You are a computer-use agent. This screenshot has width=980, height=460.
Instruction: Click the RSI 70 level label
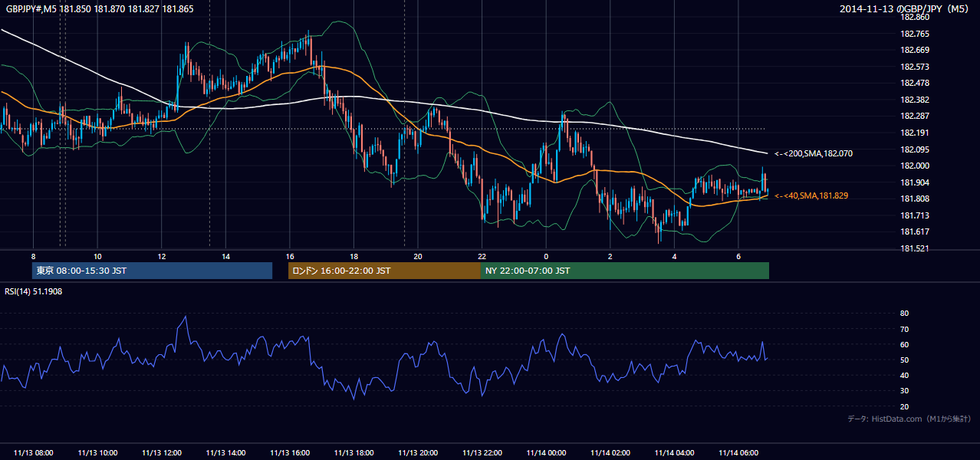tap(904, 329)
